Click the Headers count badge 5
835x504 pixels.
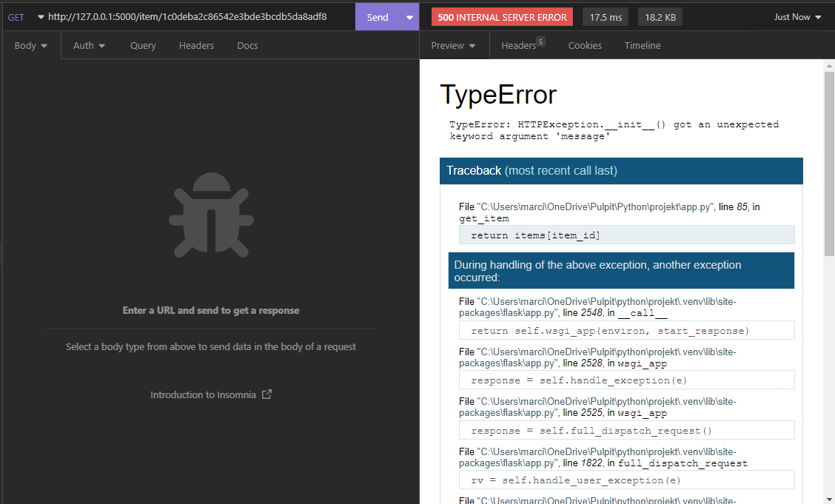coord(540,41)
